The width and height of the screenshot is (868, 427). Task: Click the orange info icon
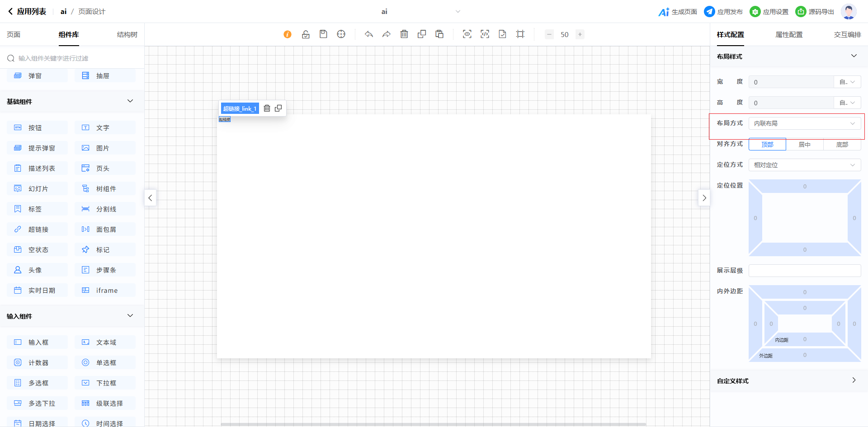(288, 34)
